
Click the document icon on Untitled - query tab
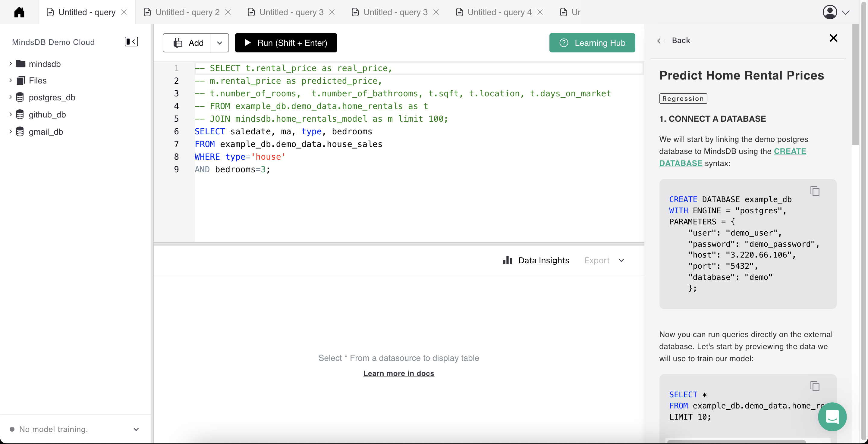(50, 12)
